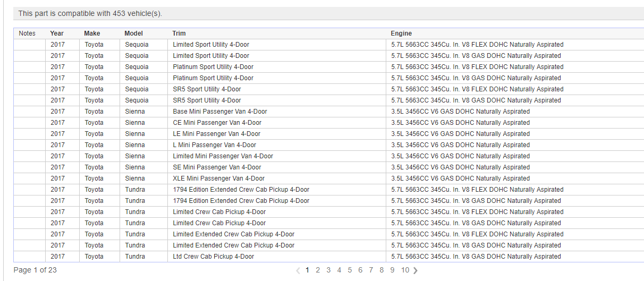Choose page 9 in pagination
Screen dimensions: 644x281
point(392,270)
